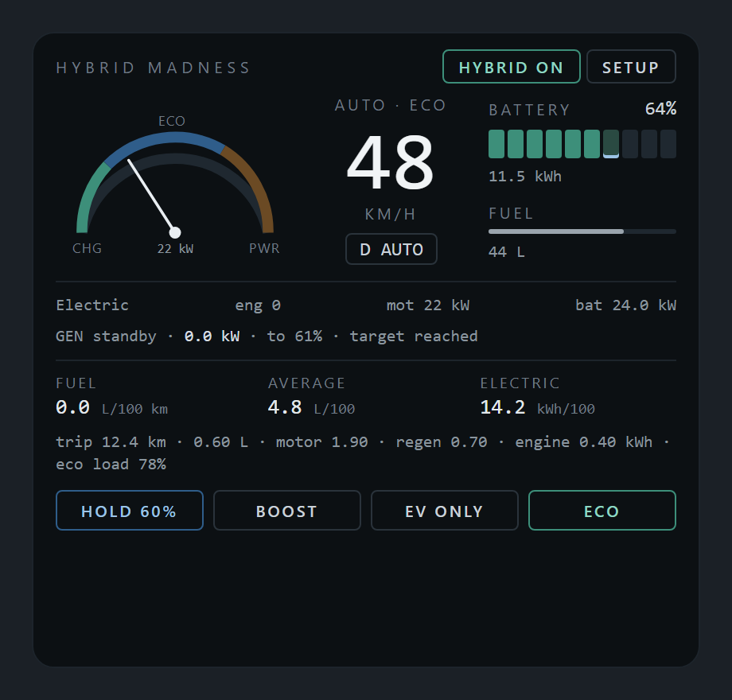Select the ECO mode button at bottom
The height and width of the screenshot is (700, 732).
click(602, 510)
